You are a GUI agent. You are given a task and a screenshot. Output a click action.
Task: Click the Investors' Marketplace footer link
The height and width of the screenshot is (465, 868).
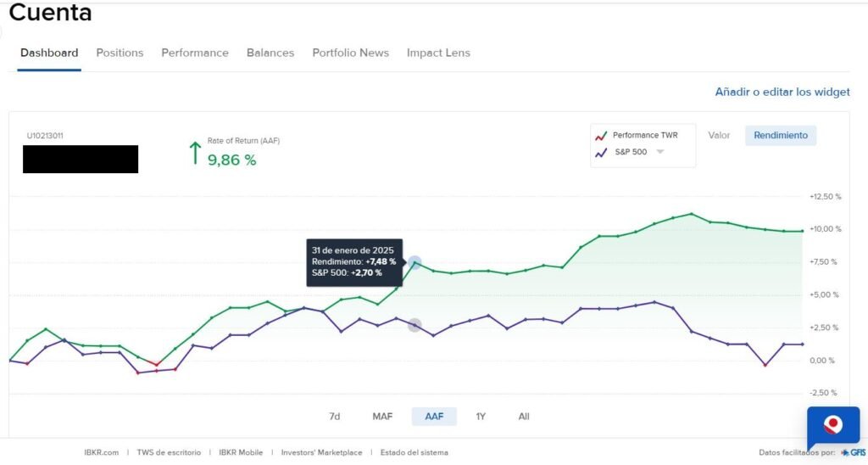[321, 453]
